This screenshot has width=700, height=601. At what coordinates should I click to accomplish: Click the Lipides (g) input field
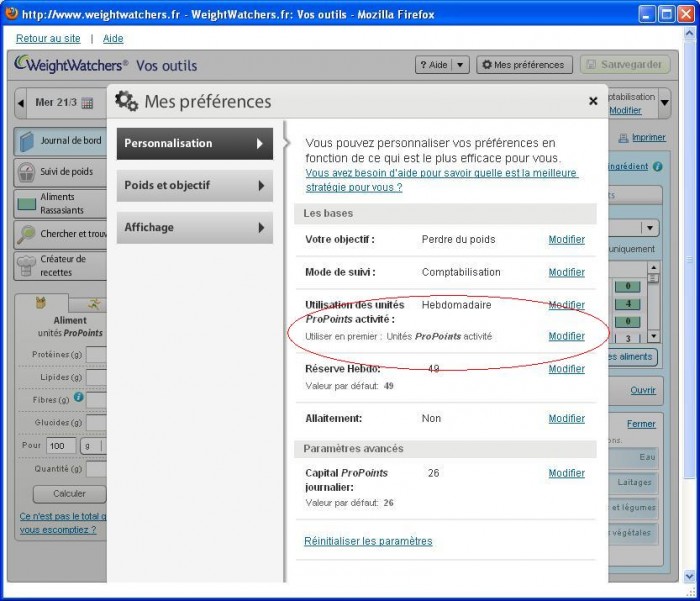96,377
